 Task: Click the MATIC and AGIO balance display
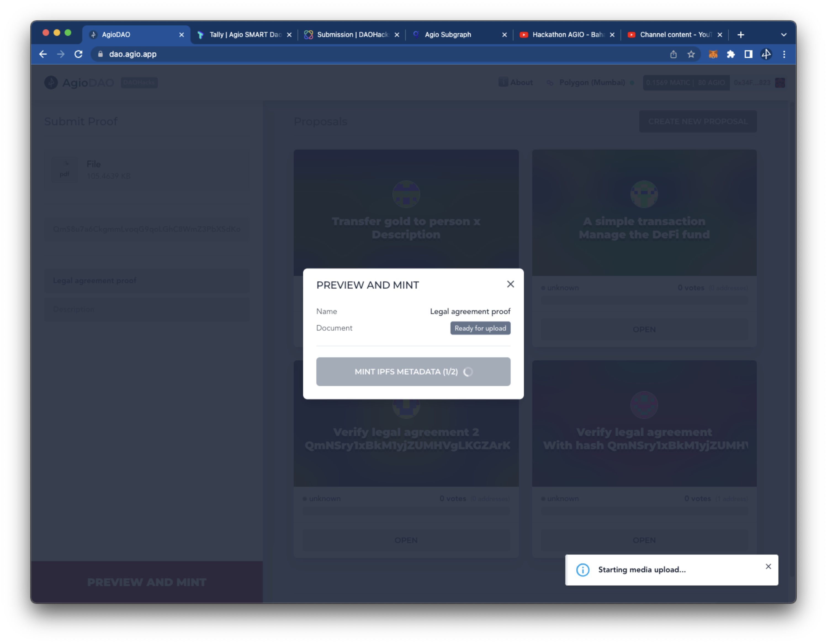686,83
